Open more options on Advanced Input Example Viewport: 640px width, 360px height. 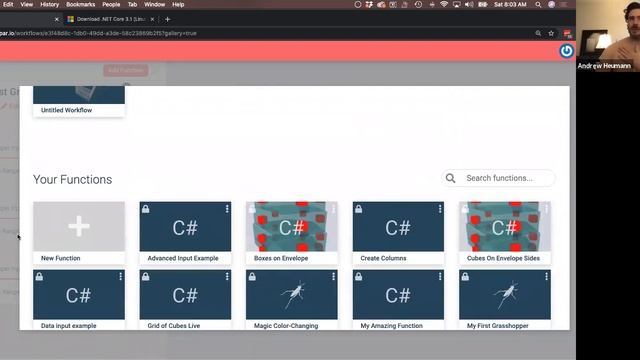[227, 209]
